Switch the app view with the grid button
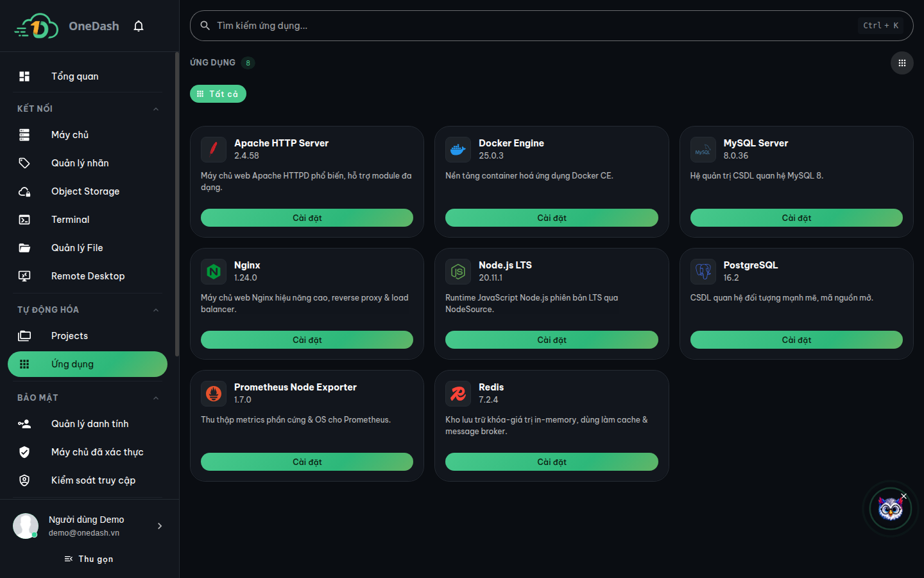Viewport: 924px width, 578px height. coord(902,63)
